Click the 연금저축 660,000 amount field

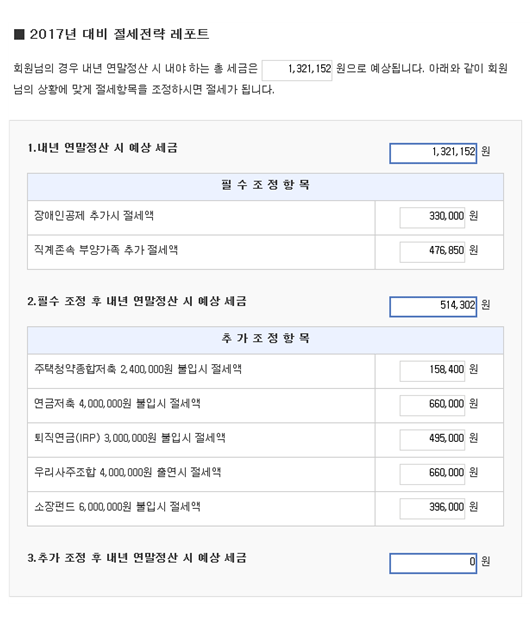pyautogui.click(x=432, y=405)
